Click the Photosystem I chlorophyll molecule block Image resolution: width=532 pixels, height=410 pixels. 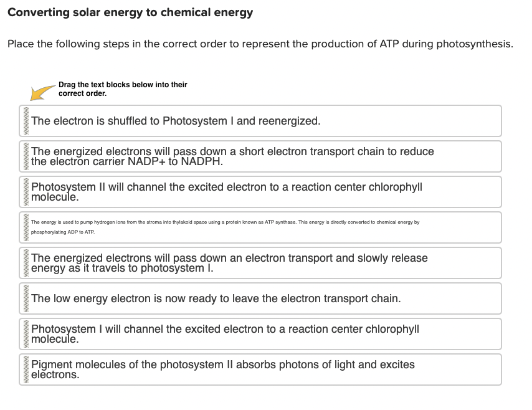click(x=249, y=334)
